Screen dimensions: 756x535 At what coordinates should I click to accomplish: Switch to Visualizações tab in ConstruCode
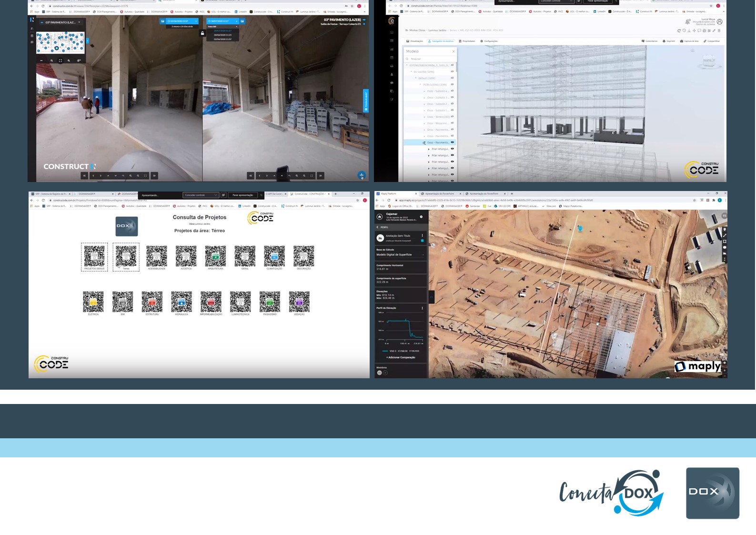coord(414,41)
